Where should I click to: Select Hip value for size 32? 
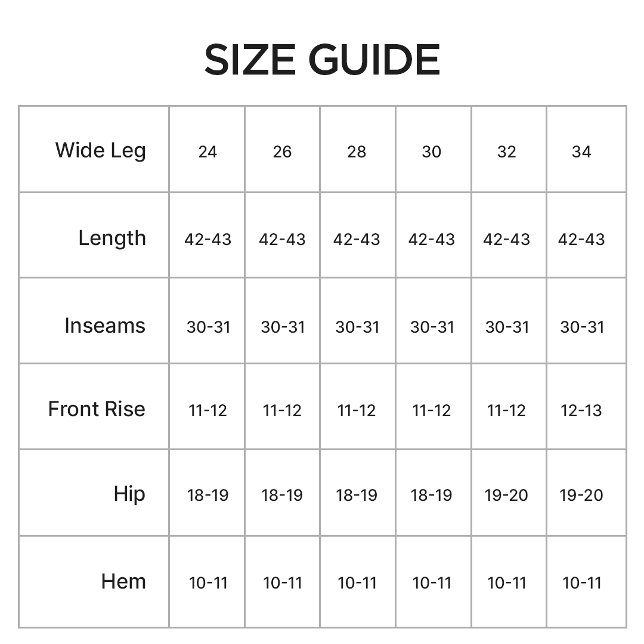(506, 495)
